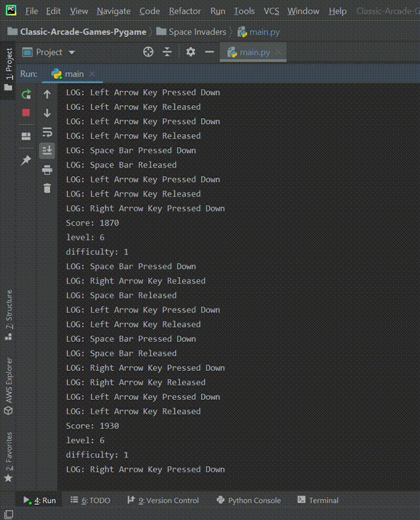Close the main.py editor tab
Image resolution: width=420 pixels, height=520 pixels.
click(x=279, y=52)
